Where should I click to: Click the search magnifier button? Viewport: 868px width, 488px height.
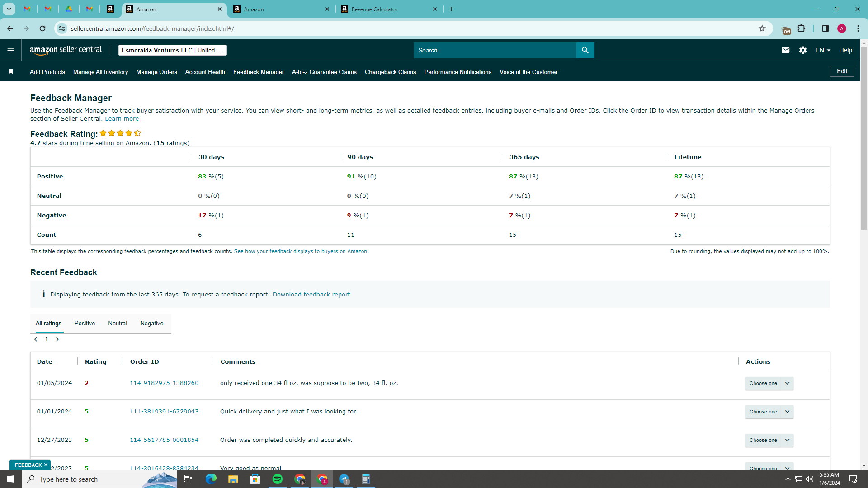click(585, 50)
